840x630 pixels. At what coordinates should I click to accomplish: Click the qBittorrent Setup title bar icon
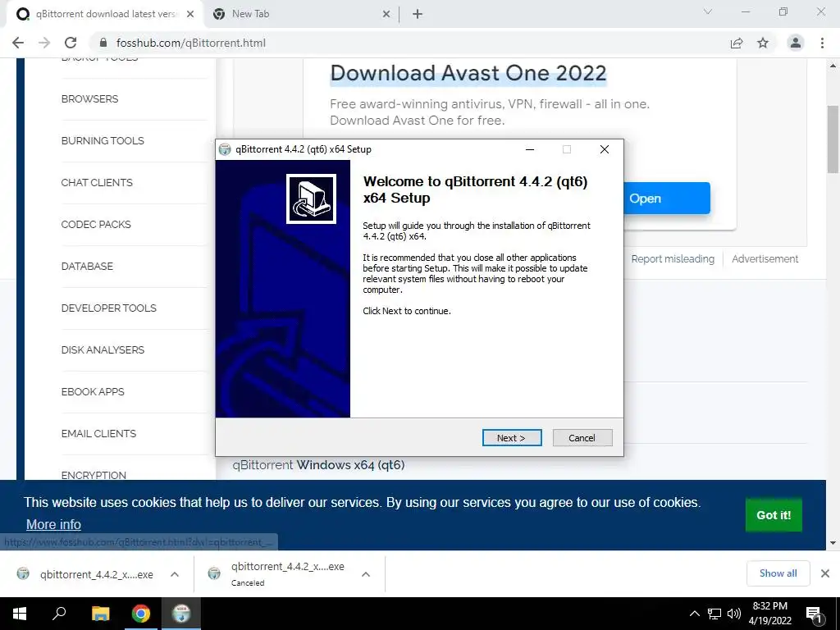[225, 149]
